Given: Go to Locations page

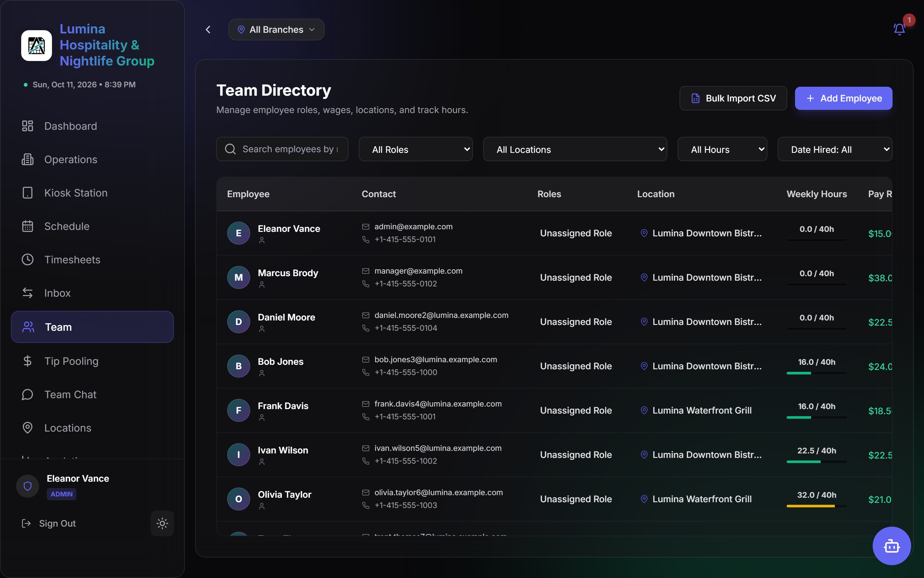Looking at the screenshot, I should pos(92,428).
